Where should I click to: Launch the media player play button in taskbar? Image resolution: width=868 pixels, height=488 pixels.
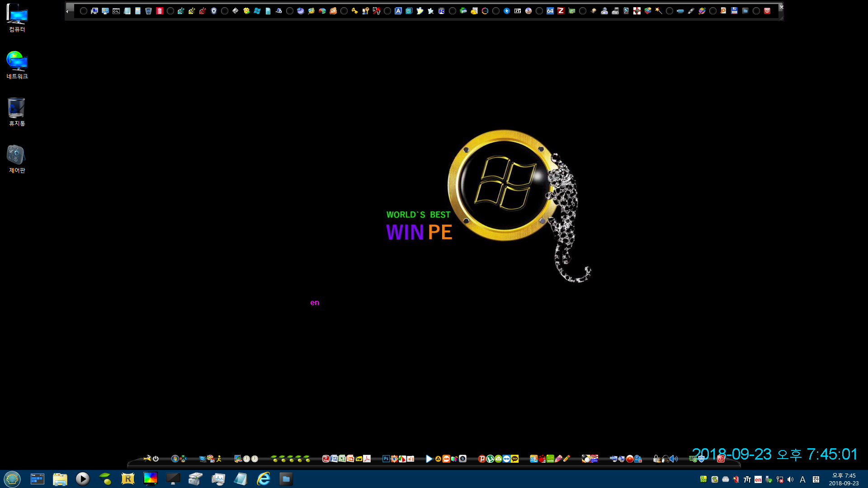83,479
